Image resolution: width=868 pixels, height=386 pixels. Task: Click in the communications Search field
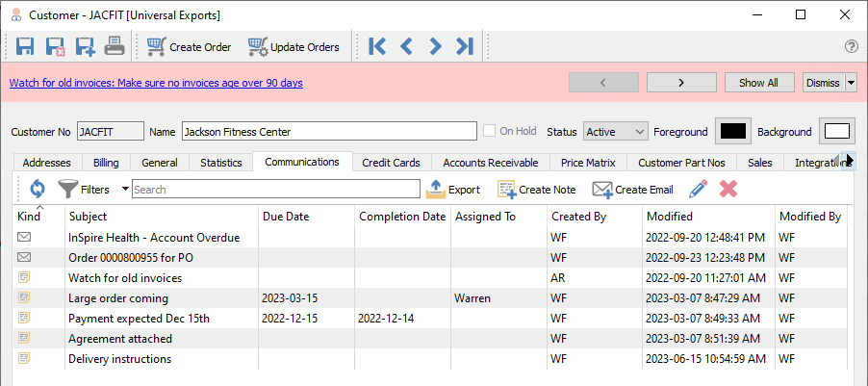tap(275, 190)
